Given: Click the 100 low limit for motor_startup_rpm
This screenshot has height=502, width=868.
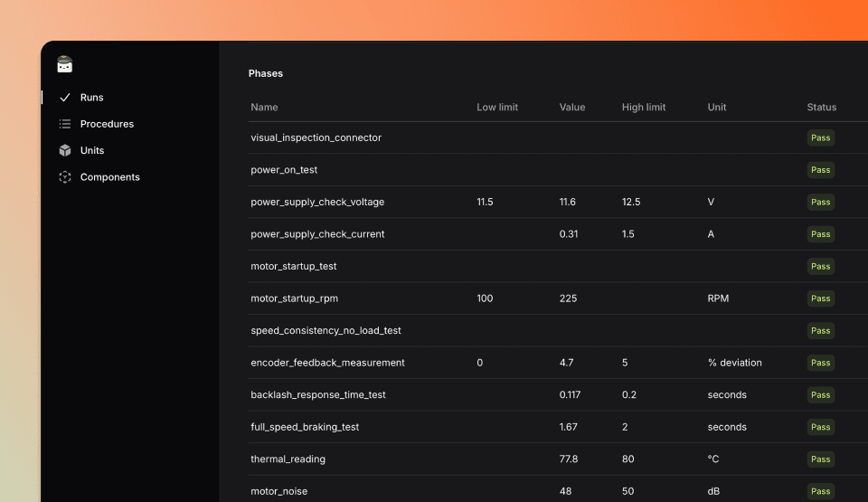Looking at the screenshot, I should (x=485, y=298).
